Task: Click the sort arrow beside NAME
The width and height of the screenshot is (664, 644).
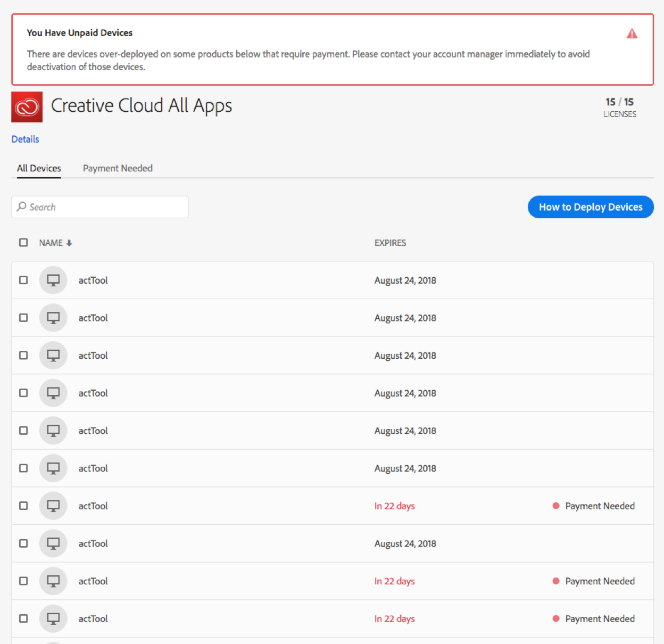Action: tap(69, 243)
